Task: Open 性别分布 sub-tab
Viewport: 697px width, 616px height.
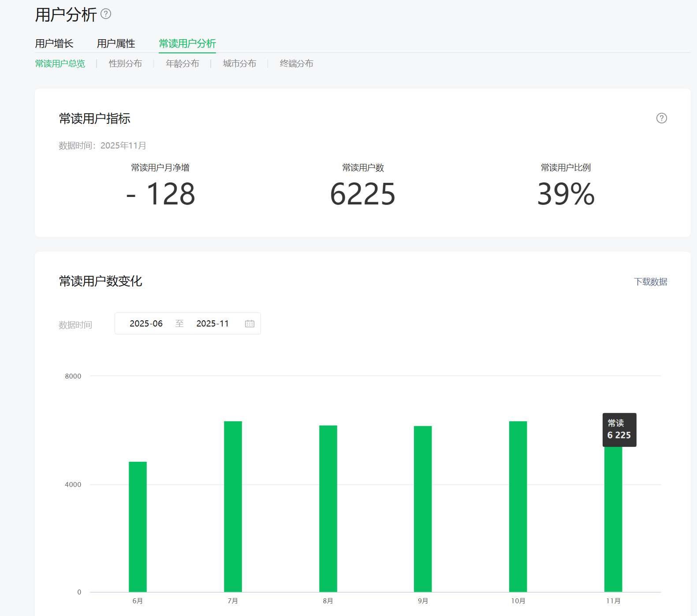Action: click(125, 63)
